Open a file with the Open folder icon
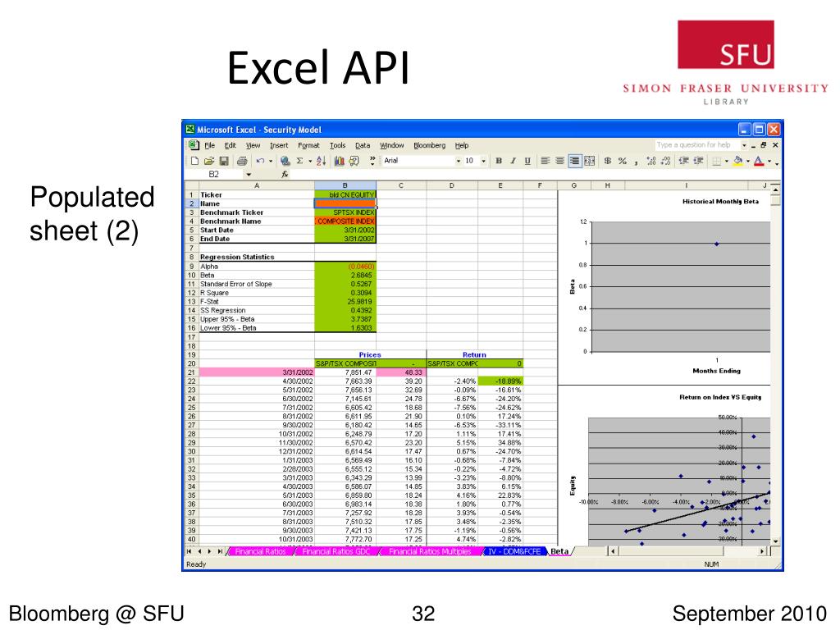 (209, 161)
